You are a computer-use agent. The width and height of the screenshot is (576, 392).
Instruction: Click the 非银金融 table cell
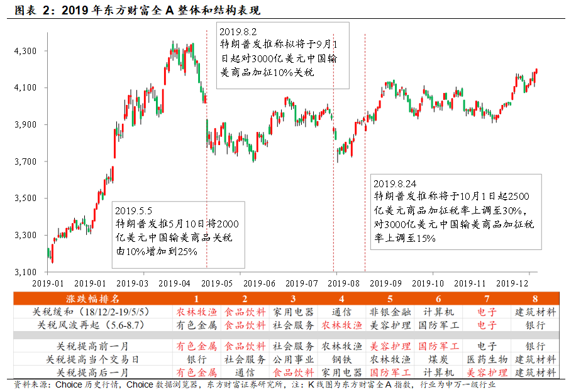pos(390,312)
